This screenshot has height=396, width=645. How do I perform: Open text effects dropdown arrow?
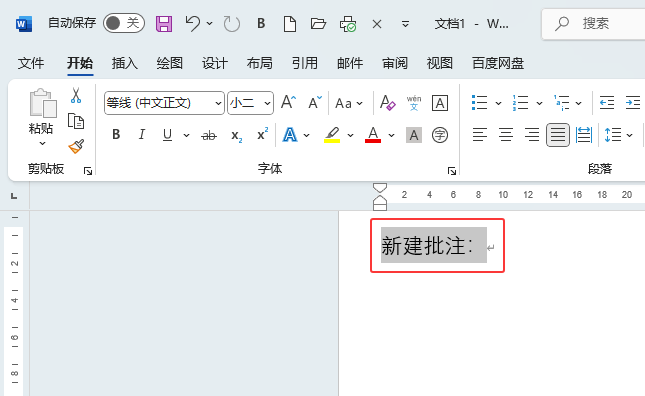306,135
